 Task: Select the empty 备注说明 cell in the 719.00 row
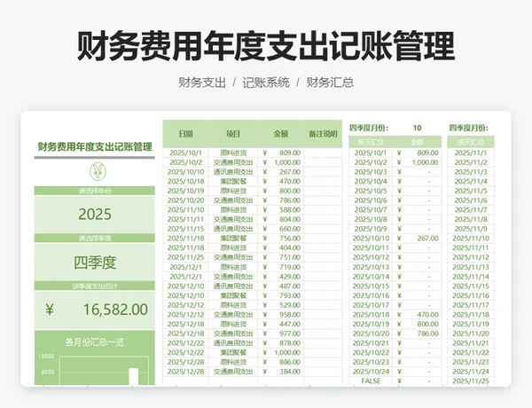323,267
